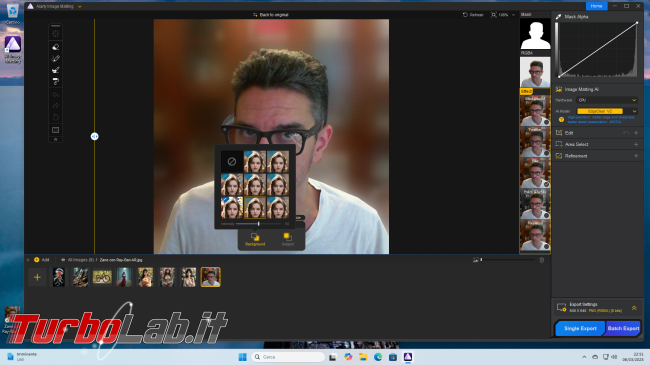This screenshot has height=365, width=650.
Task: Click the Redo arrow in the left toolbar
Action: pos(56,106)
